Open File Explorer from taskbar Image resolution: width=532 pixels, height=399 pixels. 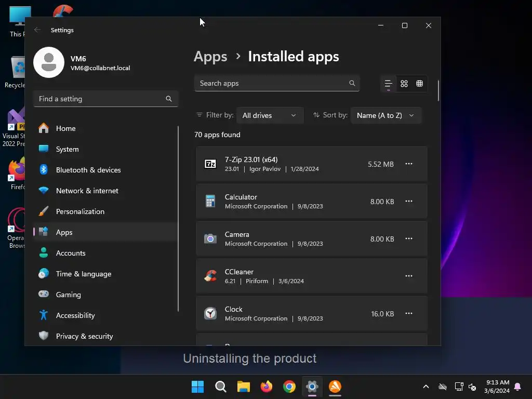pos(244,387)
